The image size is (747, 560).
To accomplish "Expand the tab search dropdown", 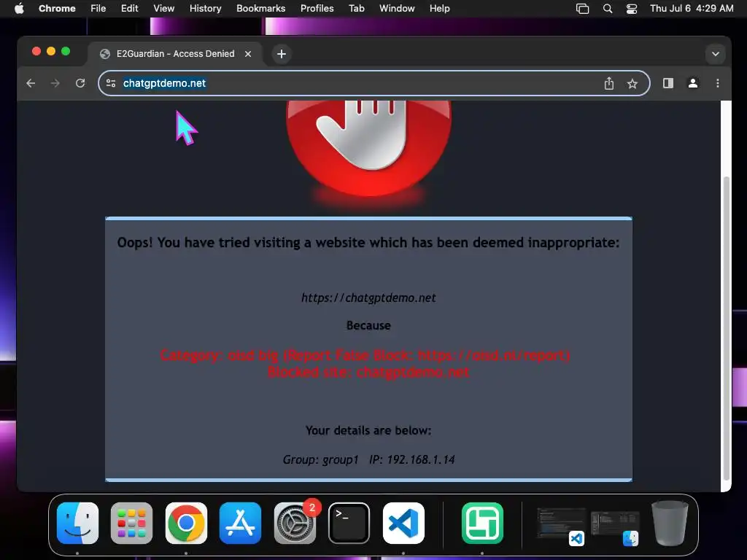I will click(715, 54).
